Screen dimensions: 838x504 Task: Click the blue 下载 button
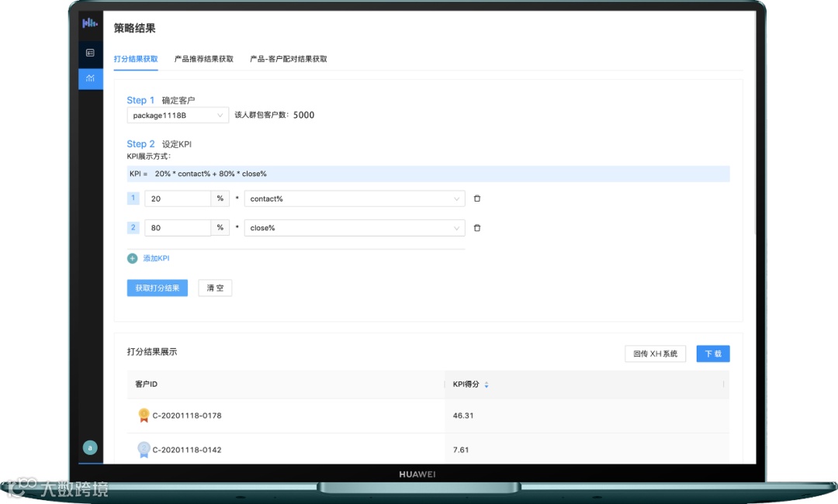[713, 354]
